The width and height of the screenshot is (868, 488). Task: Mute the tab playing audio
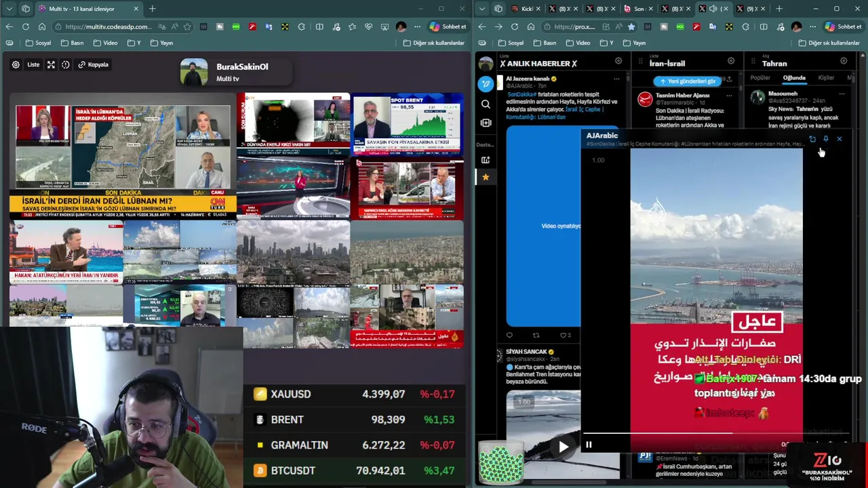click(713, 9)
